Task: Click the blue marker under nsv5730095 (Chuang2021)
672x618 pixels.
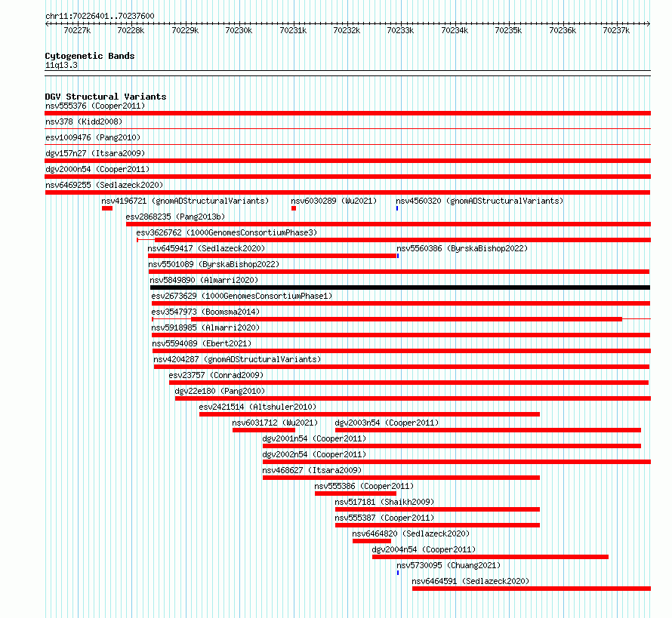Action: tap(398, 573)
